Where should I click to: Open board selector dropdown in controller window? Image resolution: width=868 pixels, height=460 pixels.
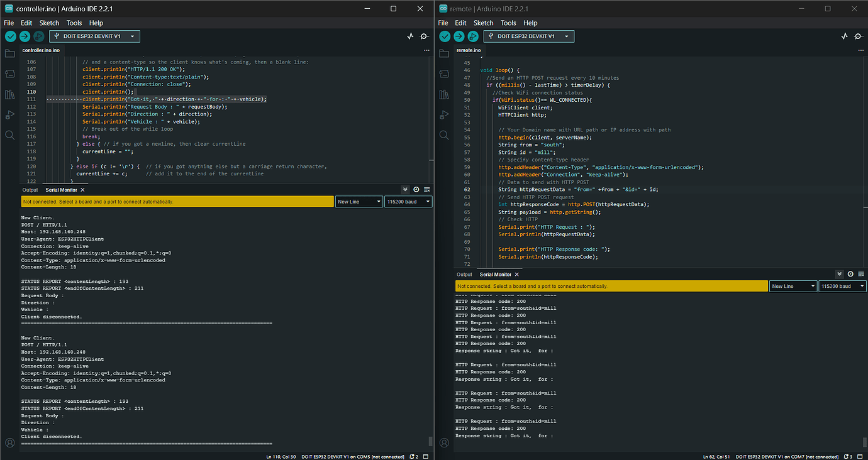tap(95, 36)
